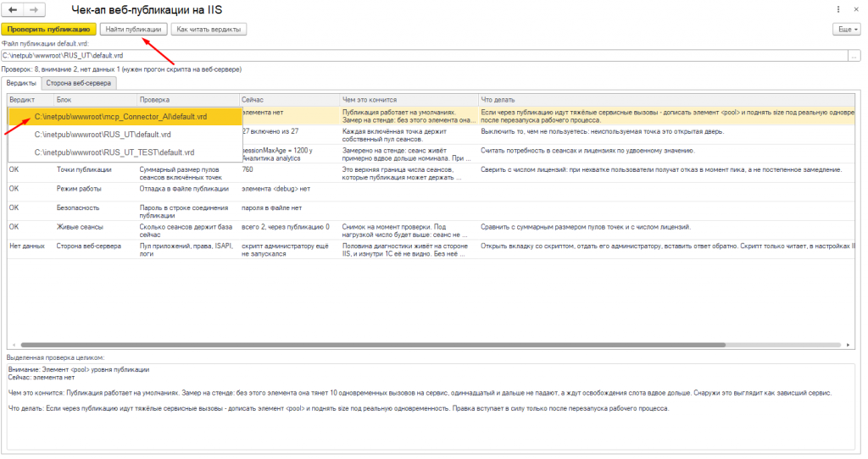Click the Проверить публикацию button
The width and height of the screenshot is (868, 459).
pyautogui.click(x=48, y=30)
